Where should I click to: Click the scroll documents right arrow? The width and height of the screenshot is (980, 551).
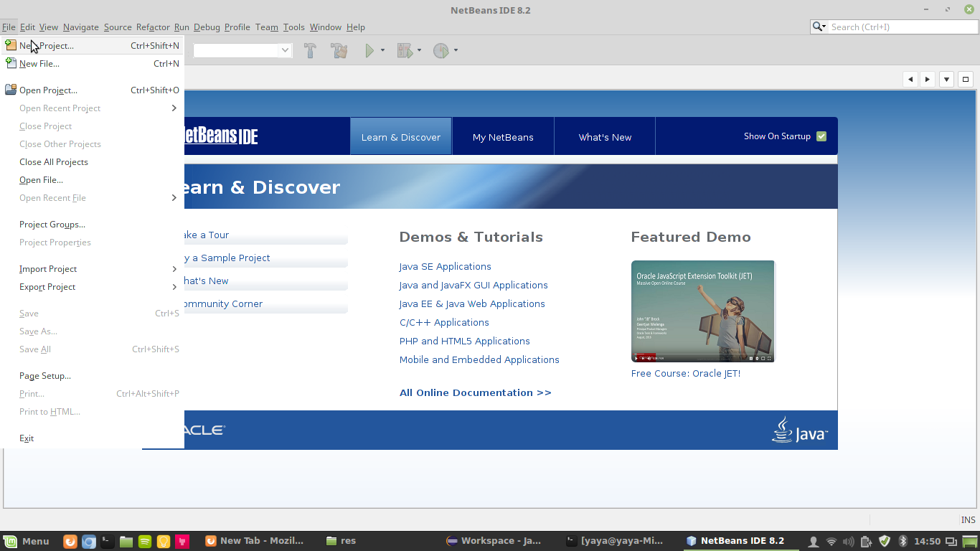[x=928, y=79]
